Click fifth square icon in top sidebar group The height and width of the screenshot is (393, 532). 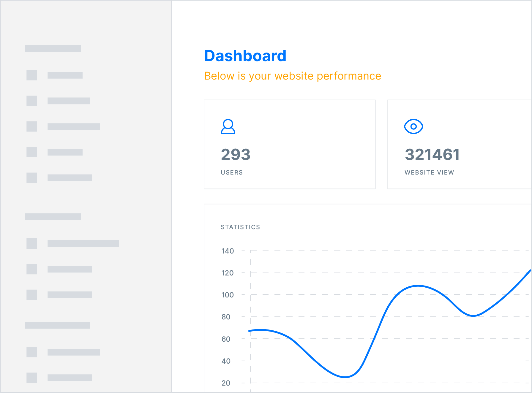(x=31, y=178)
